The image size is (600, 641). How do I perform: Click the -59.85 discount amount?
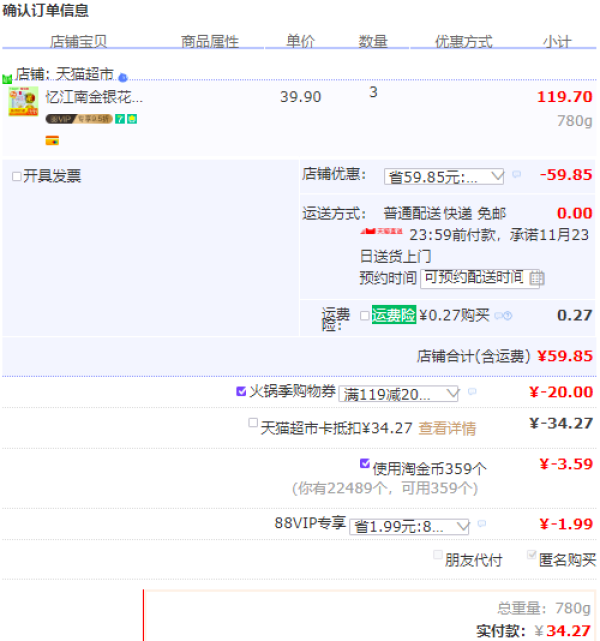click(566, 175)
